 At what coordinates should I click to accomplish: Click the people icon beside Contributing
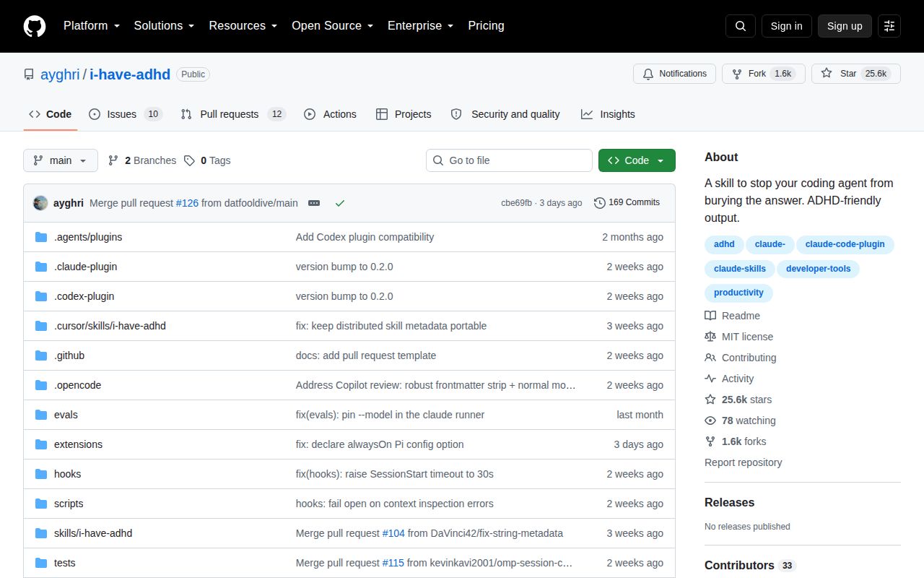[710, 358]
